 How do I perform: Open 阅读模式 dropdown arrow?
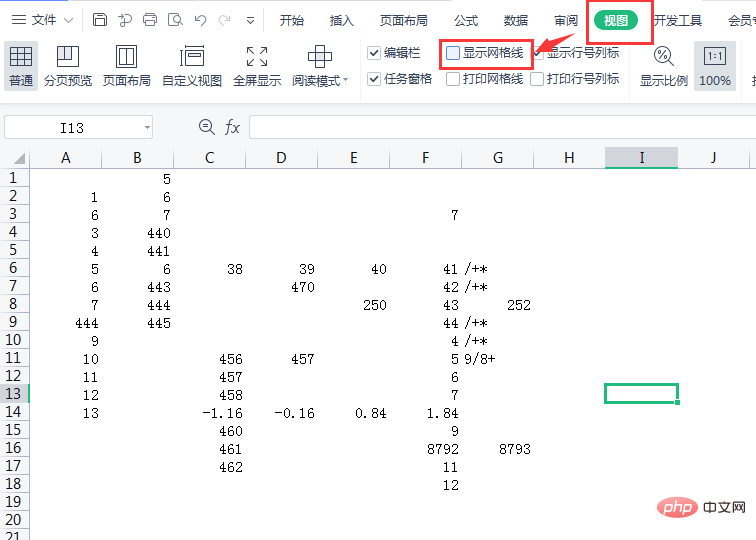(x=345, y=80)
